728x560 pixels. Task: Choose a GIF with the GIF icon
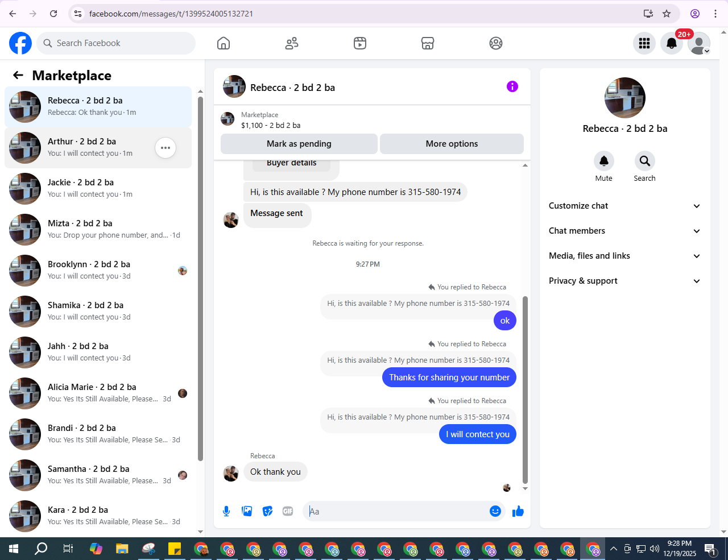(288, 511)
